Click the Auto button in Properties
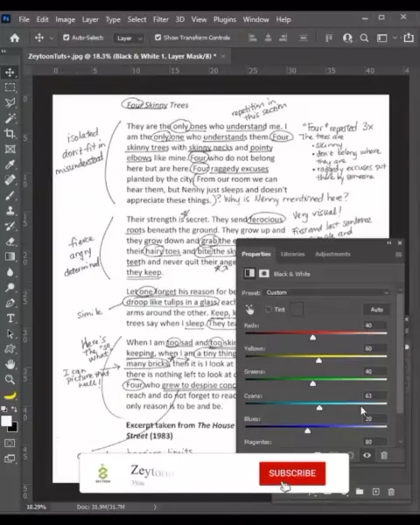420x525 pixels. click(x=377, y=310)
